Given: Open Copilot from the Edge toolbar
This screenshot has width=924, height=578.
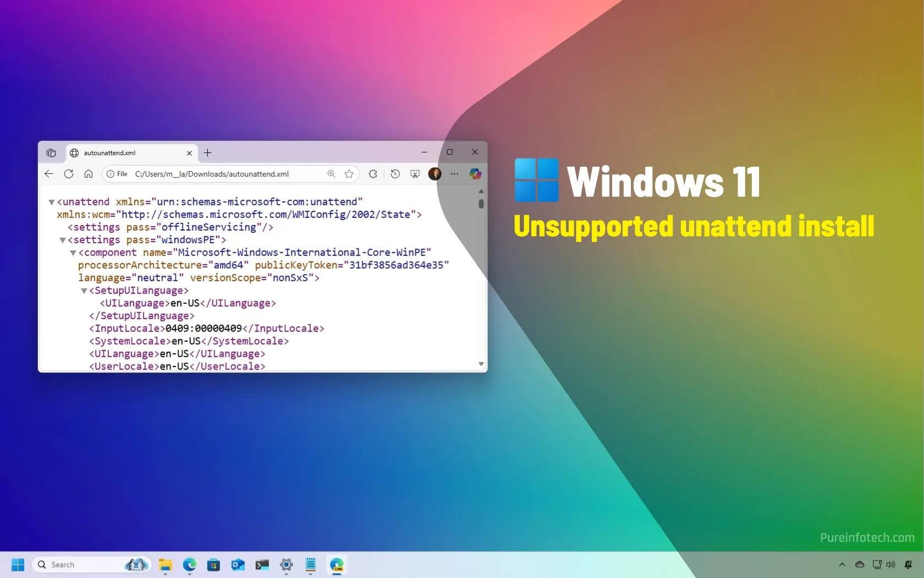Looking at the screenshot, I should pos(475,174).
